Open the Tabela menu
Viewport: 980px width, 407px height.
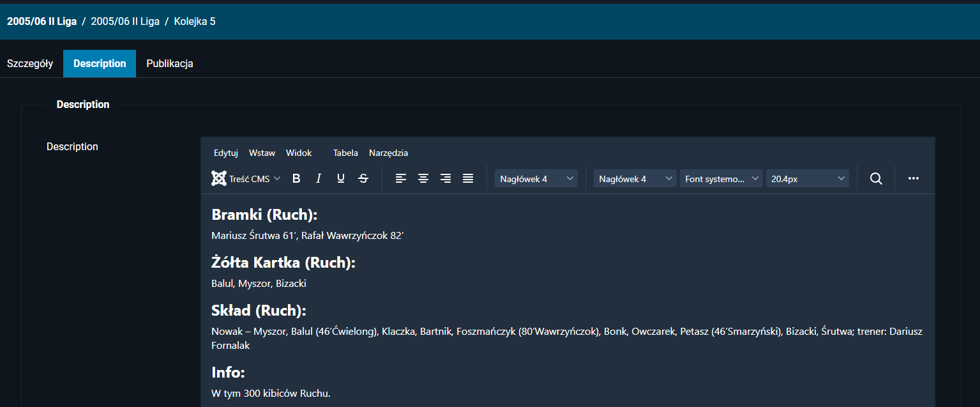tap(345, 153)
